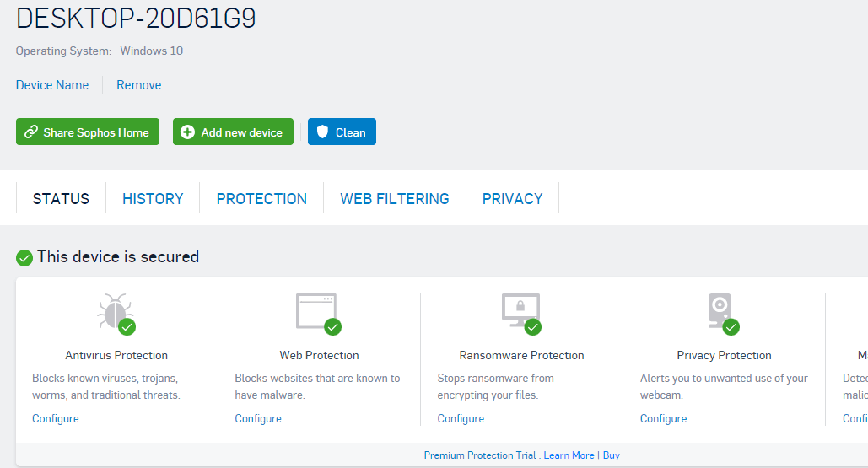This screenshot has height=468, width=868.
Task: Click the green checkmark beside 'This device is secured'
Action: tap(24, 258)
